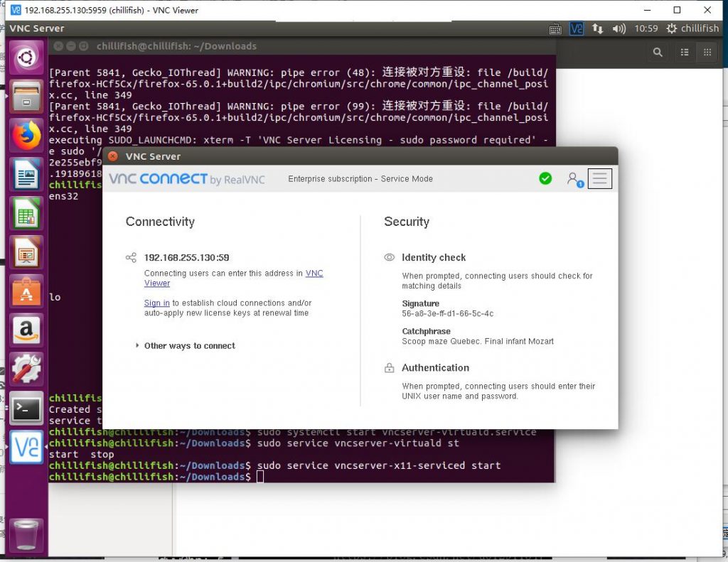Close the VNC Server dialog
728x562 pixels.
tap(113, 156)
